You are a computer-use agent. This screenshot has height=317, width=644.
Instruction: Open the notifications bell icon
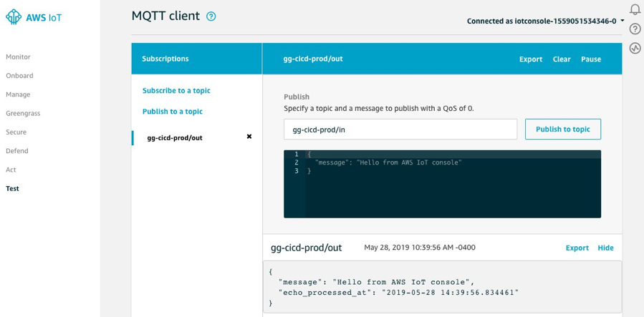click(635, 9)
